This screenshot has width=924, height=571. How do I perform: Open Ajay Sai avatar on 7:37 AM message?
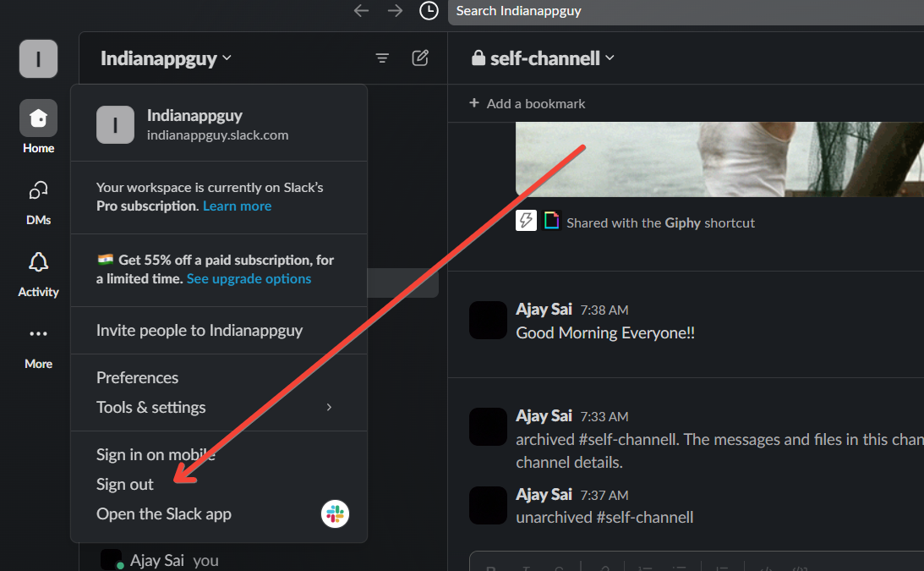click(x=488, y=506)
